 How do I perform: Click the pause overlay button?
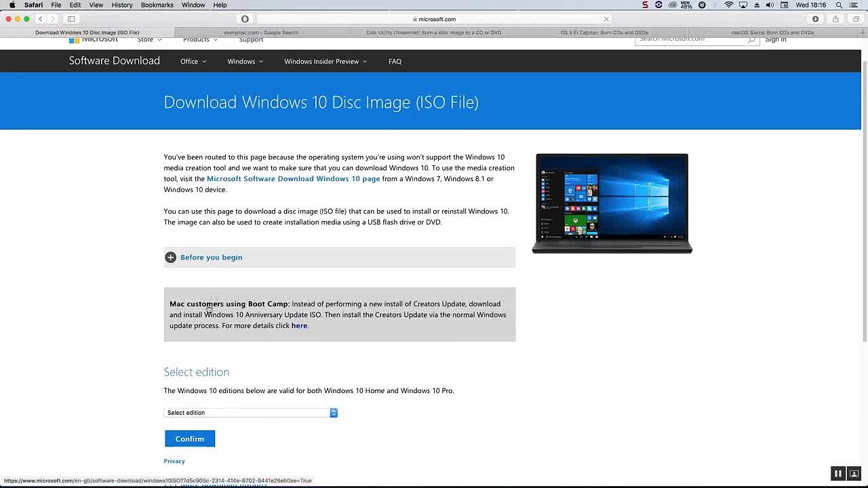(x=838, y=474)
